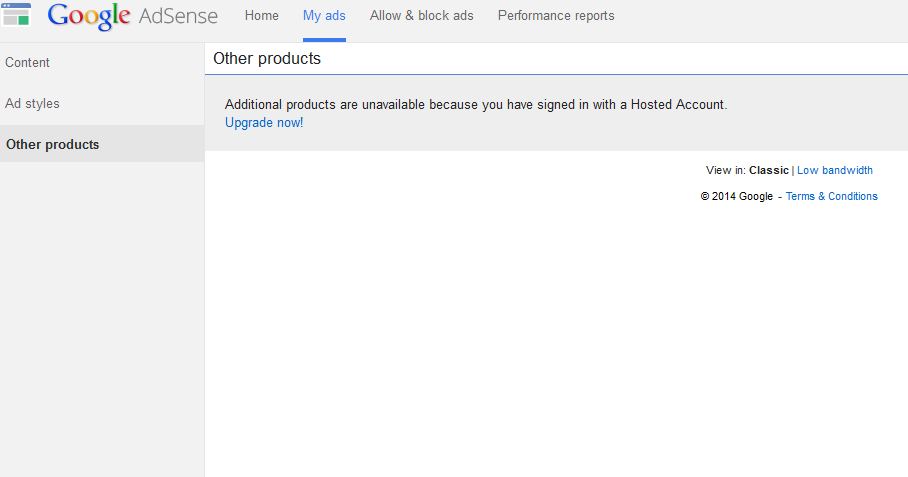Open the Allow & block ads tab

[421, 16]
